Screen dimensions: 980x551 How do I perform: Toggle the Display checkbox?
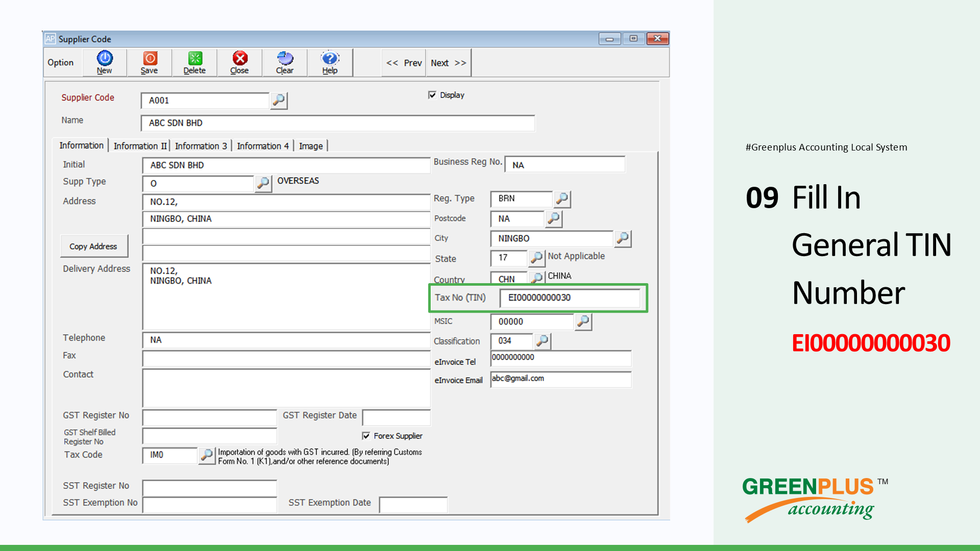[432, 95]
